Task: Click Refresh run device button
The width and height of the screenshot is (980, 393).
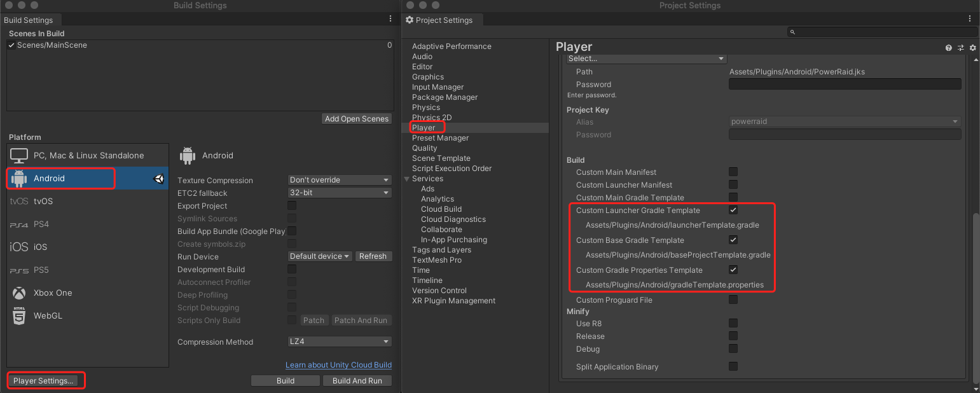Action: click(373, 256)
